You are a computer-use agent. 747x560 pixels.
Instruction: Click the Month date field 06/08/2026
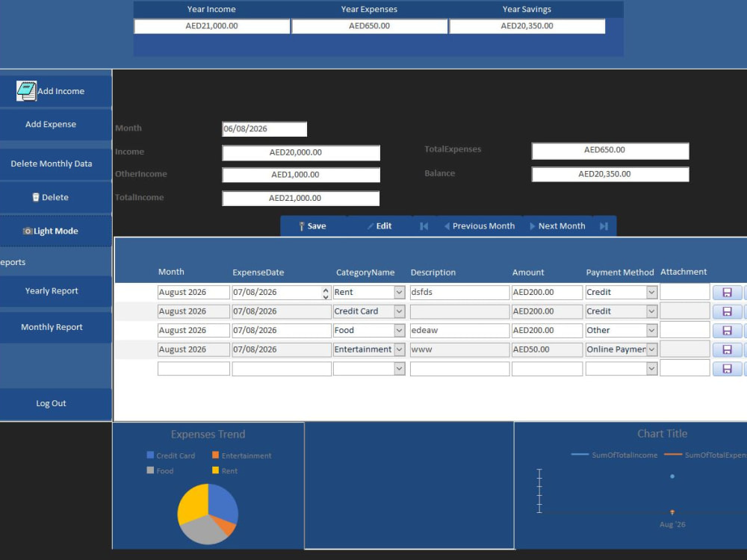pyautogui.click(x=264, y=128)
